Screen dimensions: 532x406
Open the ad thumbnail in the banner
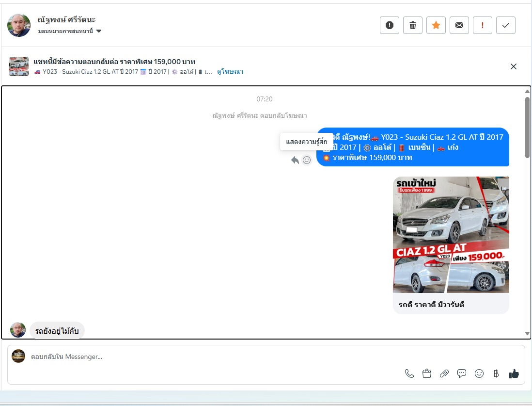point(19,66)
